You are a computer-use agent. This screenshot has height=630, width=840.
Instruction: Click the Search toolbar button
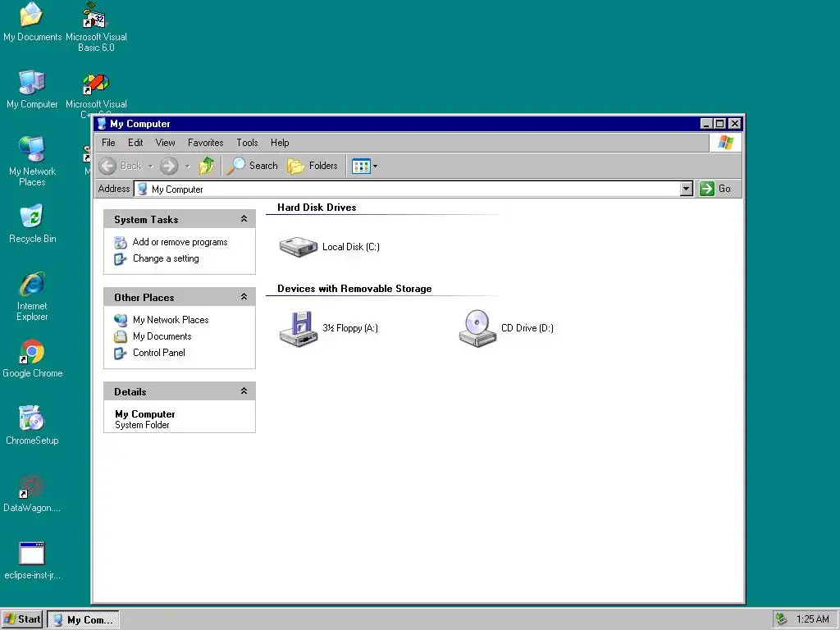(x=253, y=166)
